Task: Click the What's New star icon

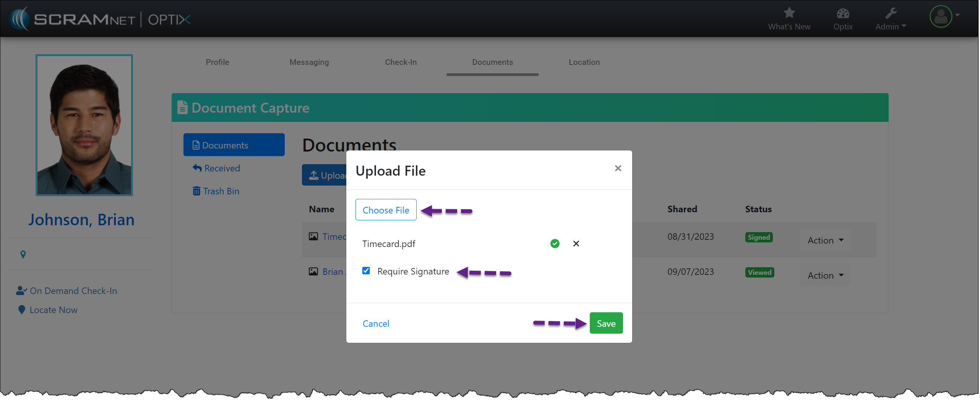Action: pyautogui.click(x=789, y=13)
